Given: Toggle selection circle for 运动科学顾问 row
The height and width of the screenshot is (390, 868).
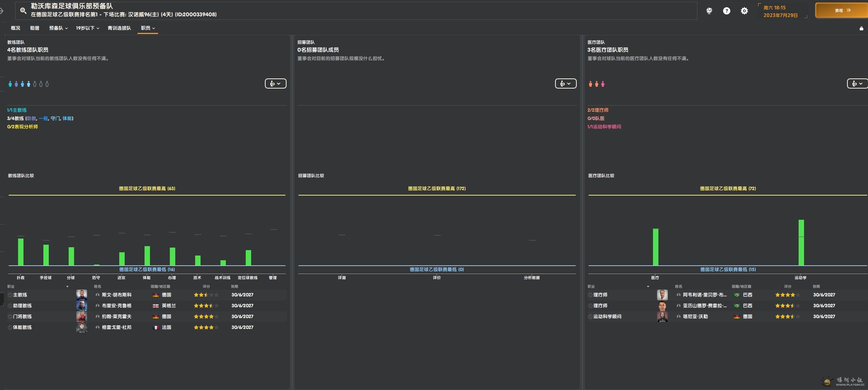Looking at the screenshot, I should [590, 317].
